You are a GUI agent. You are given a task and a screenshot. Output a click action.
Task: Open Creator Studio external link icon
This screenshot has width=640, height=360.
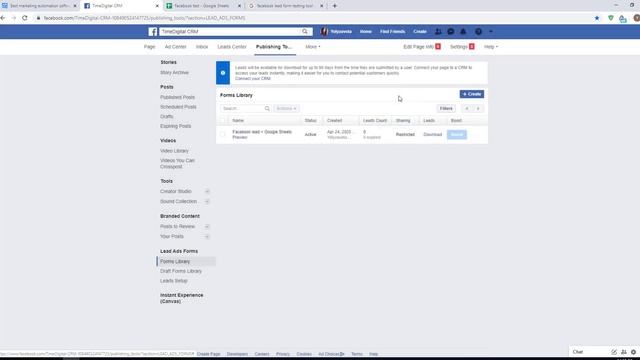click(207, 191)
